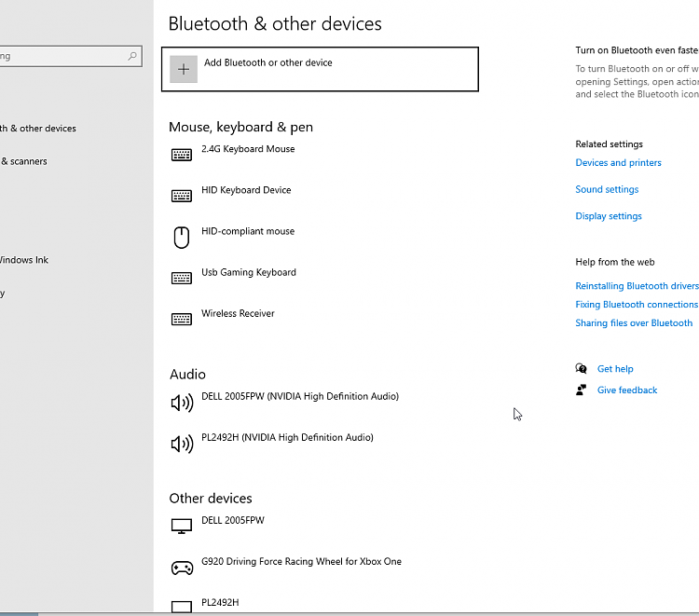Open the Fixing Bluetooth connections help link
The image size is (699, 616).
coord(637,305)
